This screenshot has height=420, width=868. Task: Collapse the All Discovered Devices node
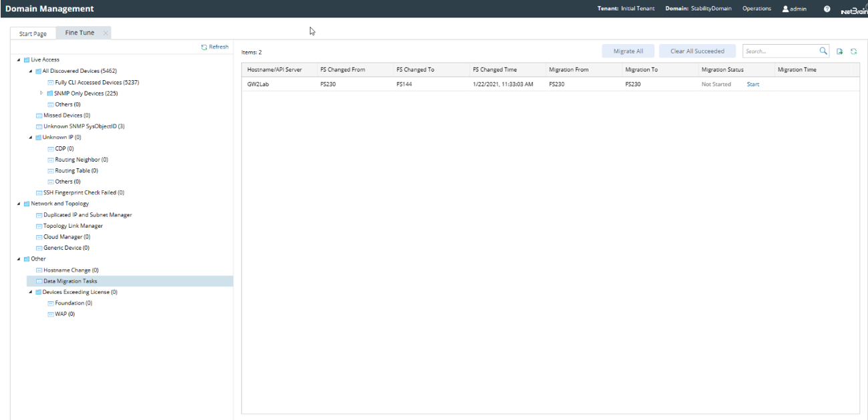[31, 71]
